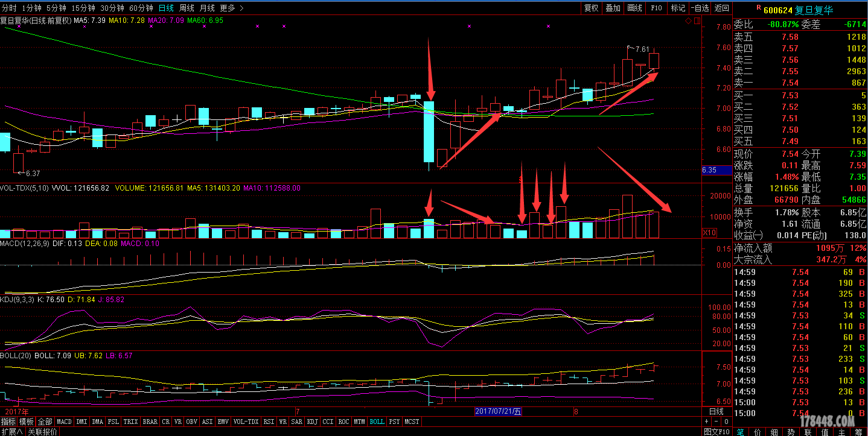The image size is (868, 436).
Task: Select the DMI indicator tab
Action: (x=81, y=422)
